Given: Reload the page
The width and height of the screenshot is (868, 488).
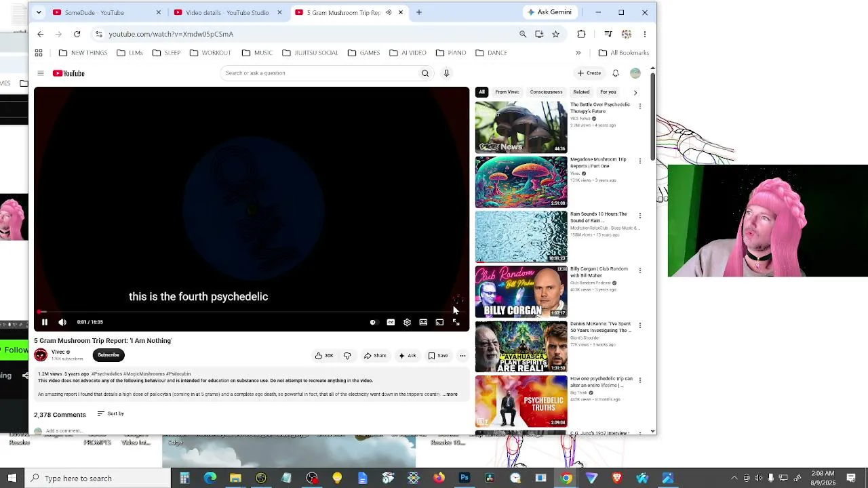Looking at the screenshot, I should (x=77, y=34).
